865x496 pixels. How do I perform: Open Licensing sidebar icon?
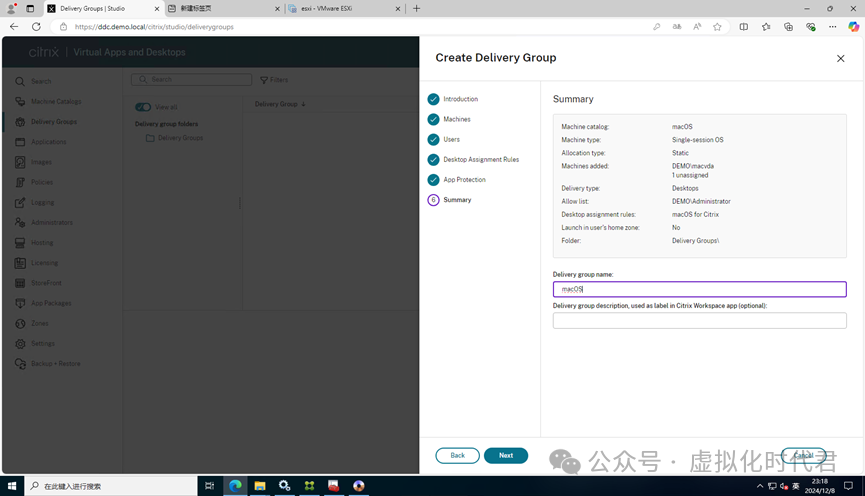pyautogui.click(x=20, y=263)
